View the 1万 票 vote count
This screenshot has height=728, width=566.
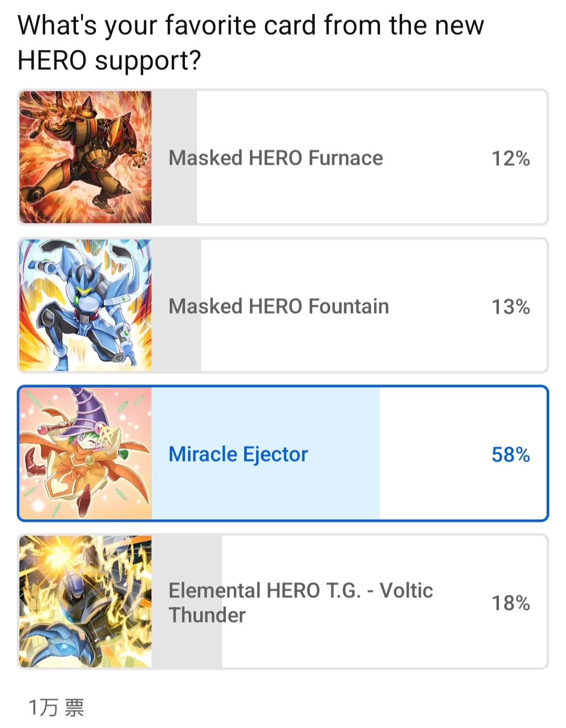tap(56, 708)
